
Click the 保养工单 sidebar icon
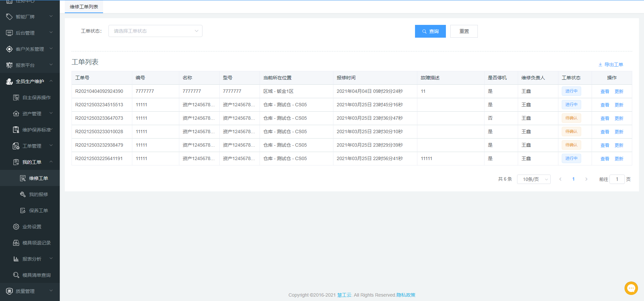(23, 211)
